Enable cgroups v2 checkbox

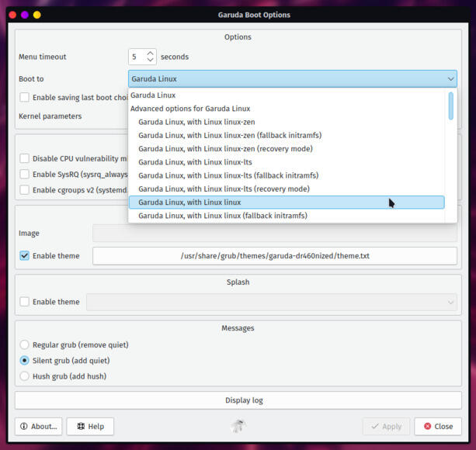[x=25, y=190]
